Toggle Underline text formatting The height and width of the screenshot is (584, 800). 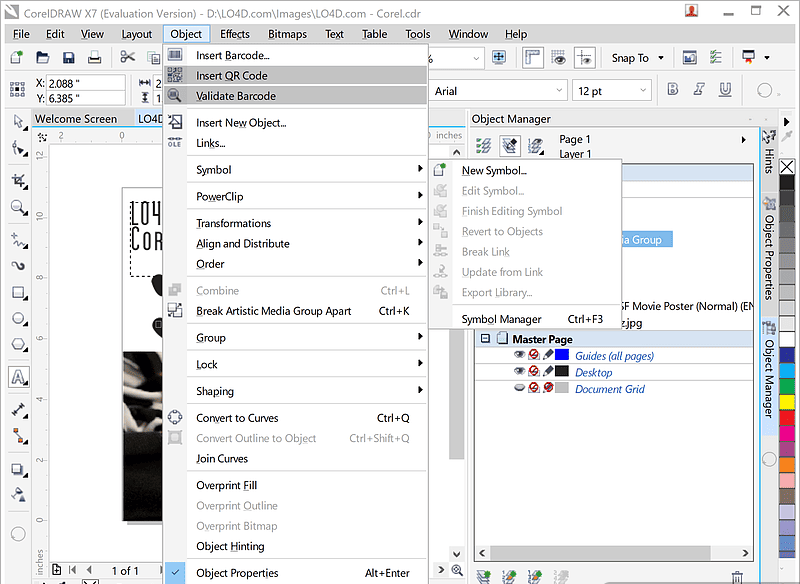point(725,90)
